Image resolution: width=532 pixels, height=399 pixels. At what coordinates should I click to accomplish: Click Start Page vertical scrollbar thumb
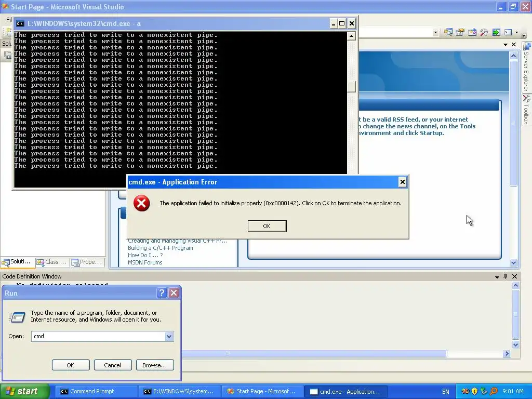(513, 123)
